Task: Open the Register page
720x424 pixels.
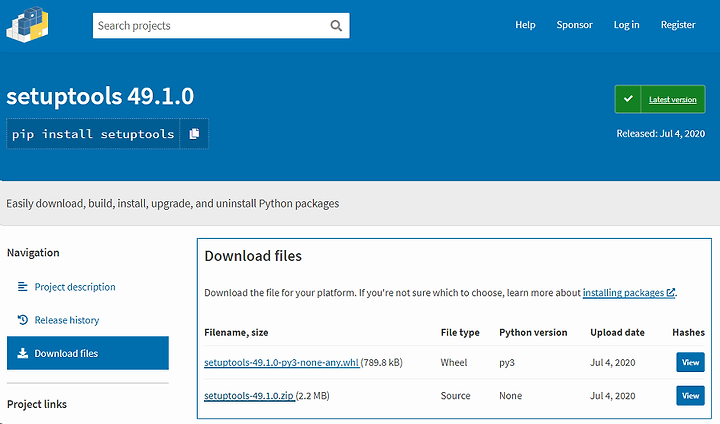Action: tap(678, 25)
